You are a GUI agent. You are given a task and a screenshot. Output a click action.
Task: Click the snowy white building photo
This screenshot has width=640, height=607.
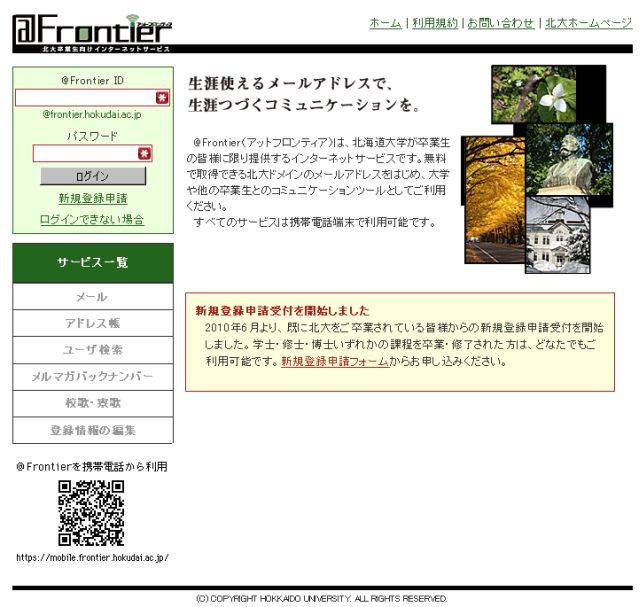coord(558,235)
